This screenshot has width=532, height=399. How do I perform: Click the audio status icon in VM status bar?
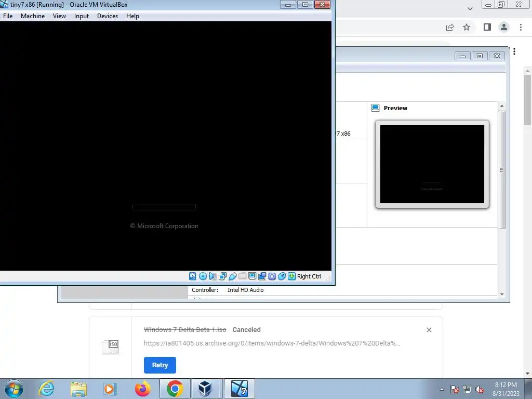[x=212, y=276]
